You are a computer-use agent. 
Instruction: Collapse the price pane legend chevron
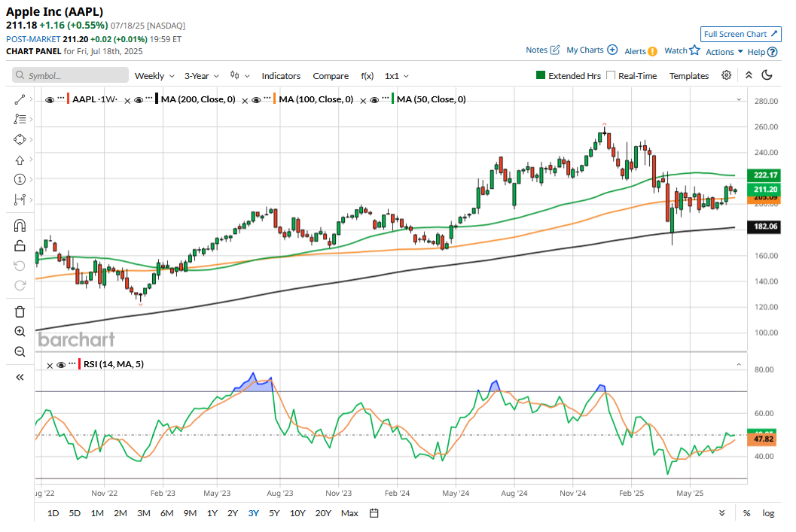(x=739, y=99)
